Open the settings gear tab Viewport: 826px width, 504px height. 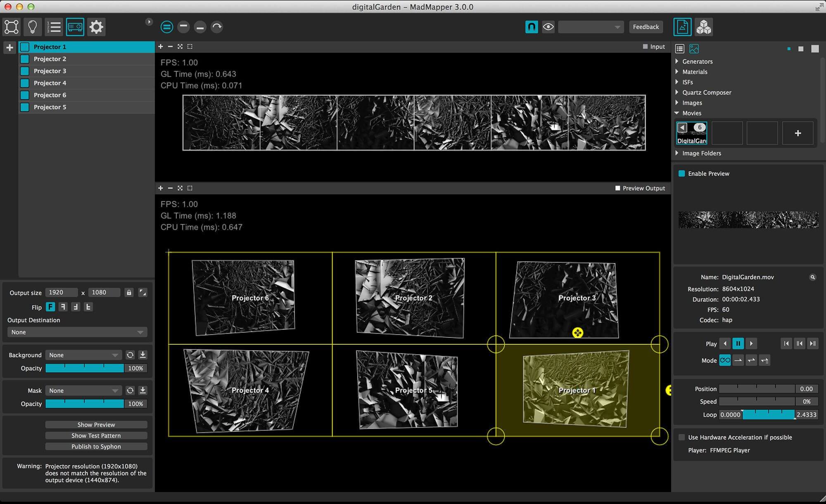point(96,27)
